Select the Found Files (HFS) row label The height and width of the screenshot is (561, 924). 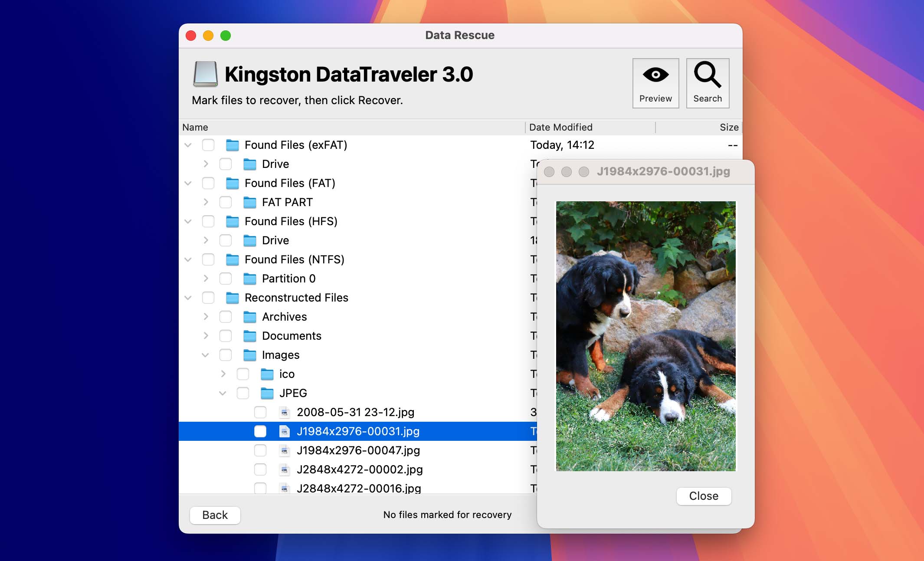coord(291,221)
